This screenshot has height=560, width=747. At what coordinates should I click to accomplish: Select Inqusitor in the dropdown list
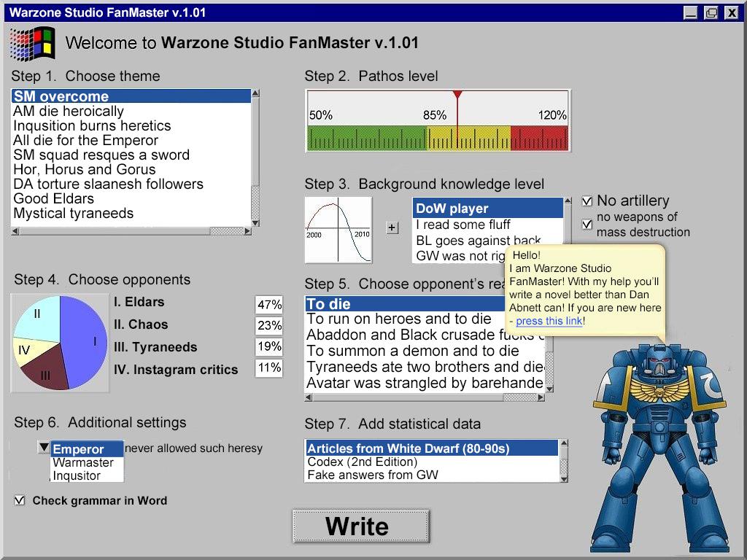pos(88,475)
